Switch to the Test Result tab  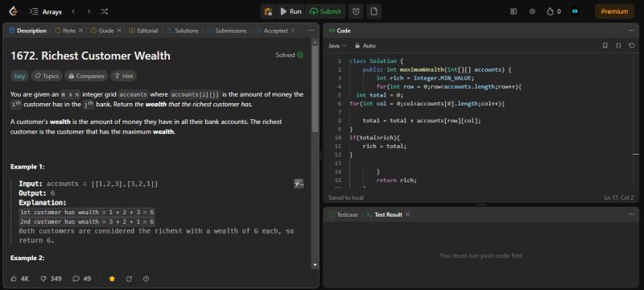coord(384,214)
